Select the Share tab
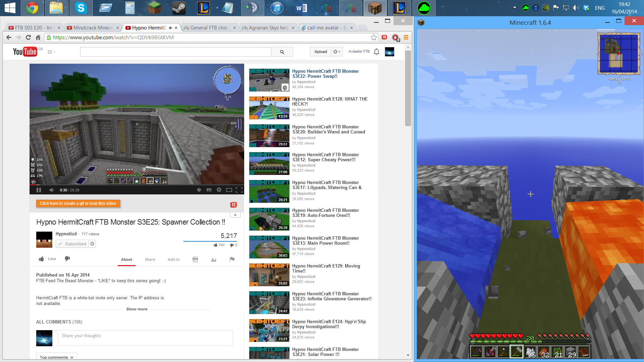644x362 pixels. click(150, 259)
